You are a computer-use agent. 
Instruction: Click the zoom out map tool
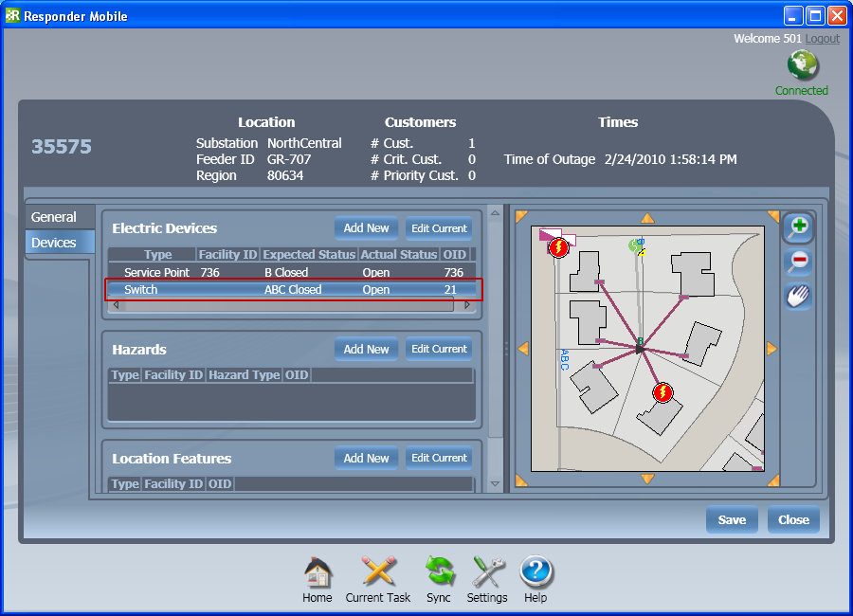[798, 262]
